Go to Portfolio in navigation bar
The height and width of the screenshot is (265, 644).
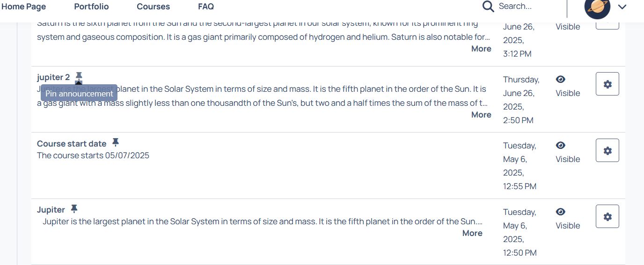click(x=91, y=7)
